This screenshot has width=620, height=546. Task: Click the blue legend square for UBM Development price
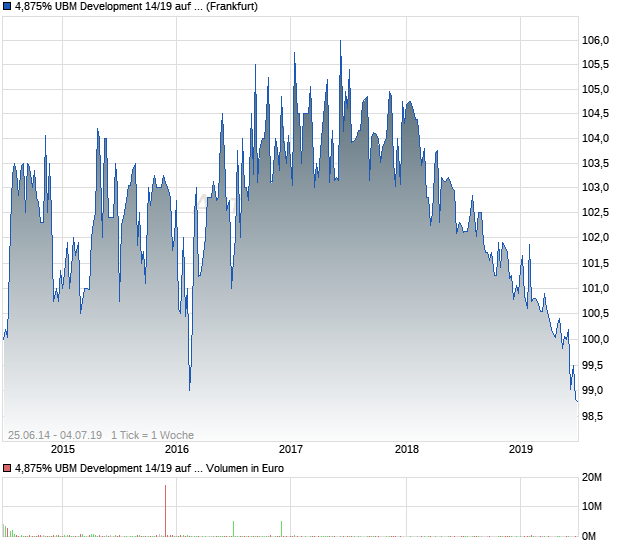tap(7, 7)
